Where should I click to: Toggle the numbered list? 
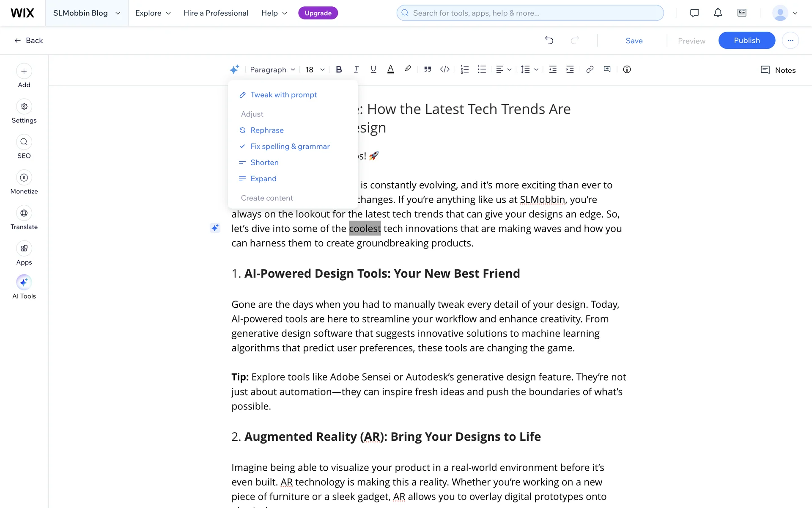tap(464, 69)
